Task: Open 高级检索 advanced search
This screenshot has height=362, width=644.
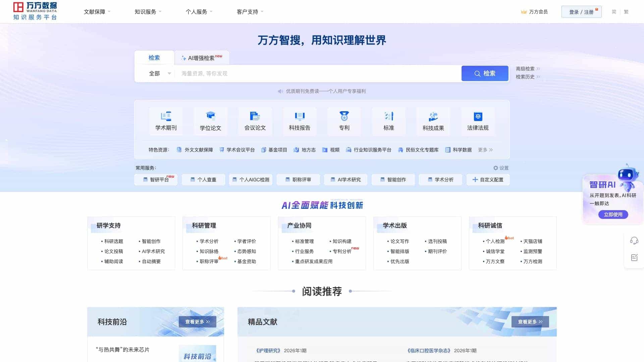Action: (x=528, y=69)
